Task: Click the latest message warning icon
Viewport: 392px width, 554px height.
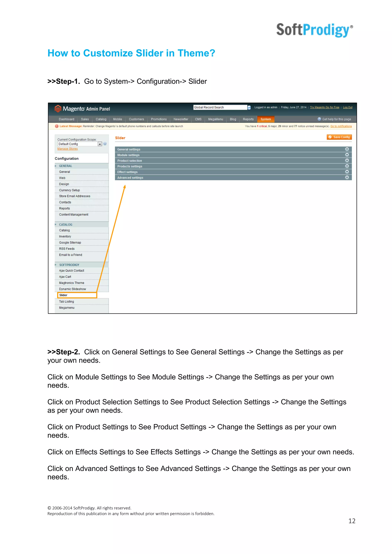Action: (x=57, y=126)
